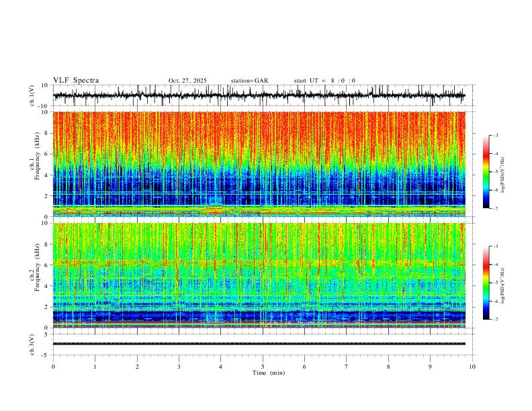Viewport: 532px width, 411px height.
Task: Click the "2" kHz tick on ch.1 frequency axis
Action: click(47, 195)
